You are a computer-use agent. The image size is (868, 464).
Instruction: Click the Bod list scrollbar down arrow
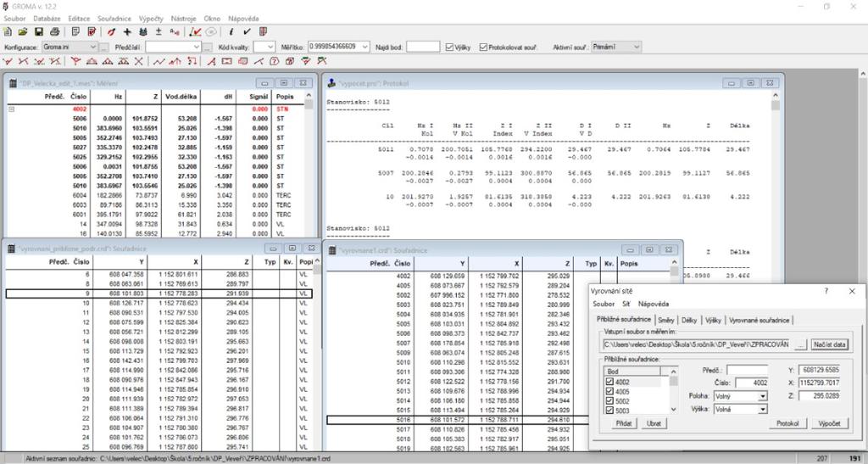point(674,410)
